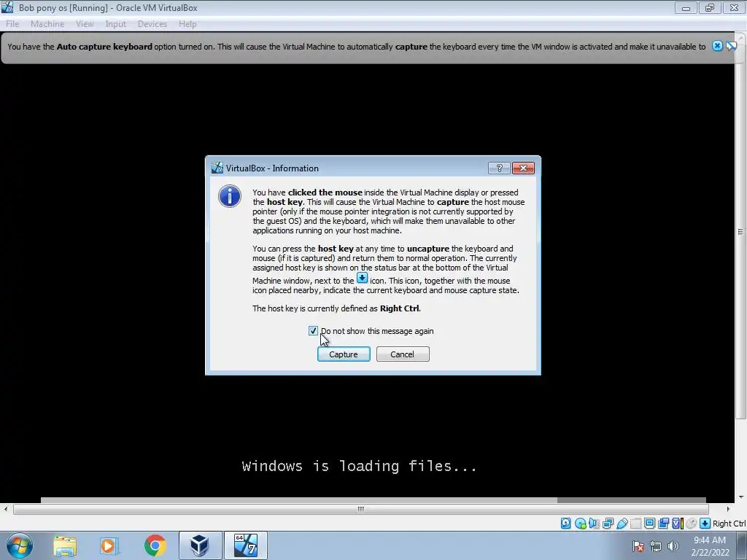747x560 pixels.
Task: Click the mouse integration status icon
Action: pos(692,524)
